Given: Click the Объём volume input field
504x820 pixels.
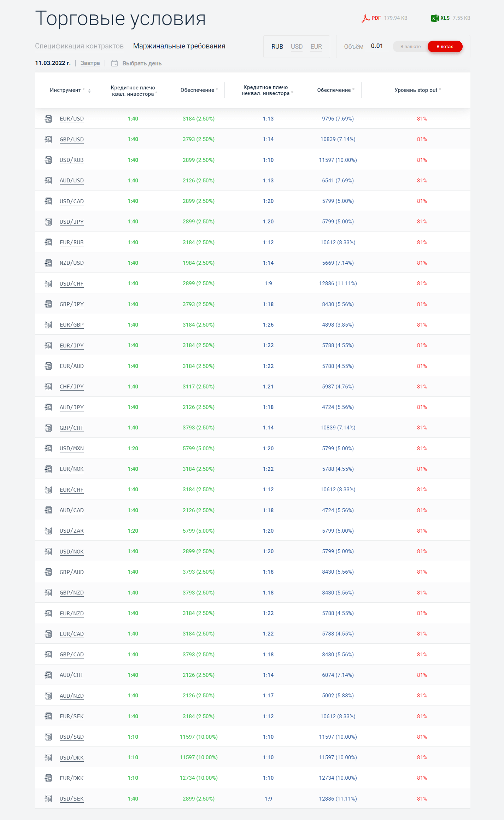Looking at the screenshot, I should point(377,46).
